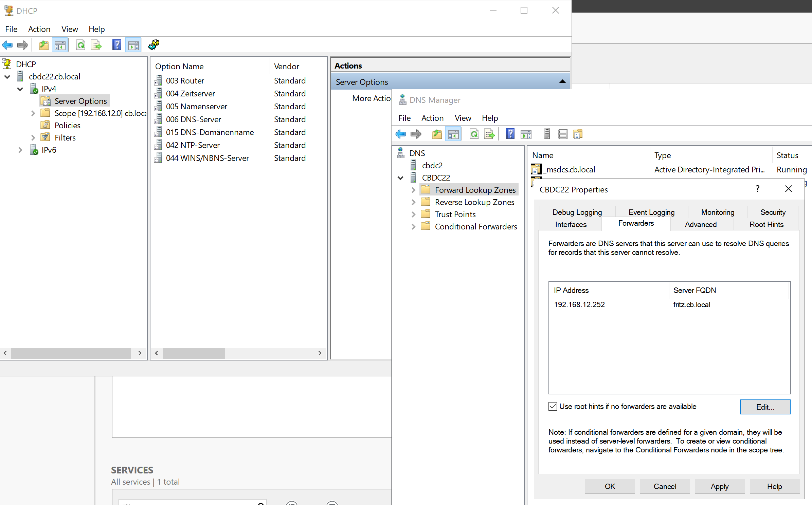Viewport: 812px width, 505px height.
Task: Click the new server icon in the DNS Manager toolbar
Action: point(547,134)
